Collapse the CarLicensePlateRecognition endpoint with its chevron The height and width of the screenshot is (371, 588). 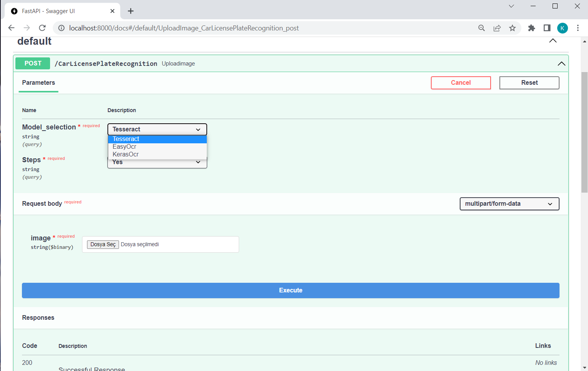[561, 63]
